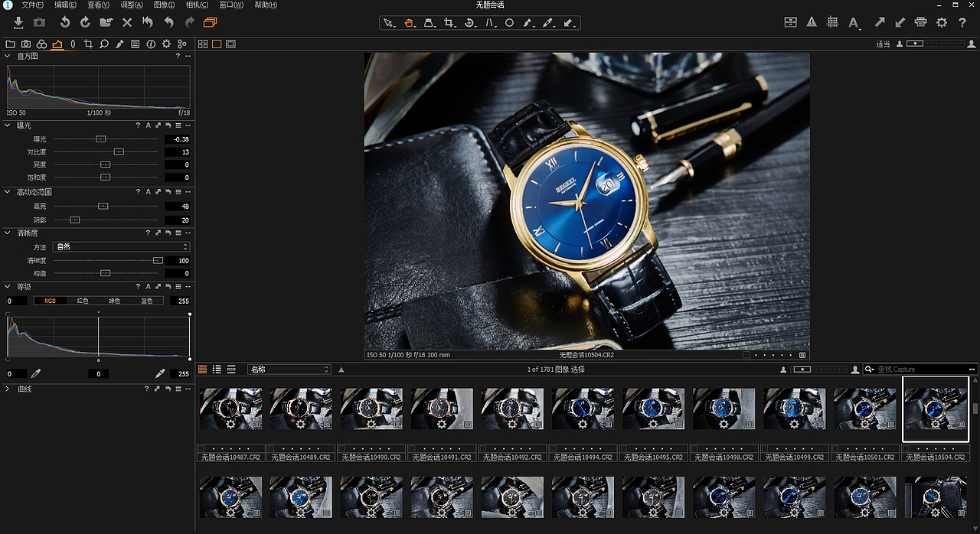Open the 方法 自然 dropdown

pos(121,247)
